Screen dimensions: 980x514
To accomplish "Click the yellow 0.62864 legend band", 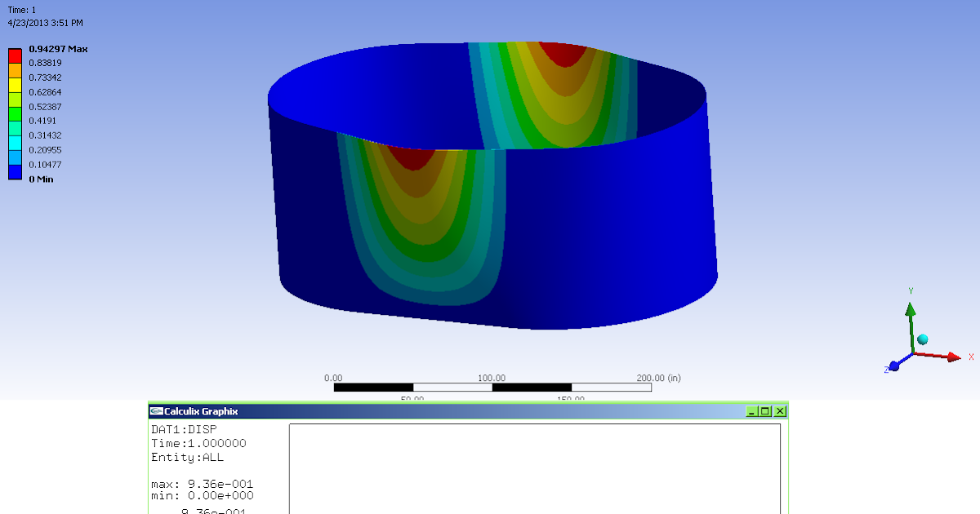I will tap(14, 92).
